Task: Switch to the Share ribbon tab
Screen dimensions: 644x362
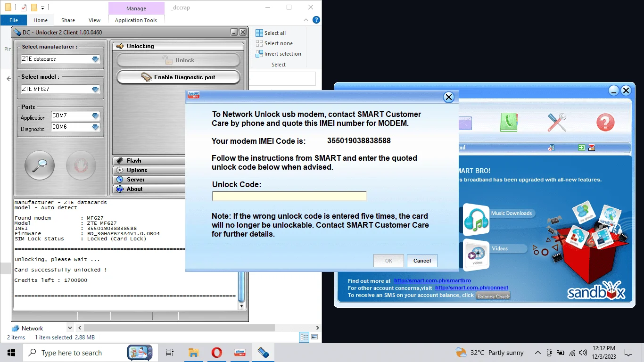Action: (x=68, y=20)
